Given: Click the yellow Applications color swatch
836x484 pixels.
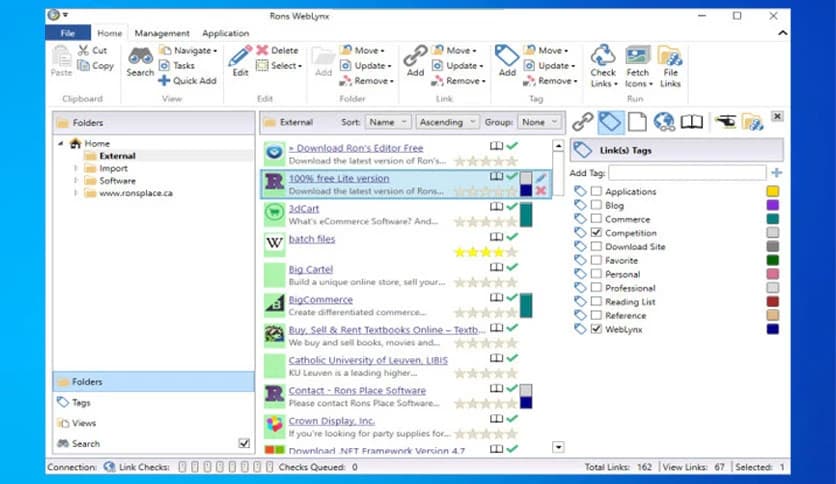Looking at the screenshot, I should click(x=773, y=191).
